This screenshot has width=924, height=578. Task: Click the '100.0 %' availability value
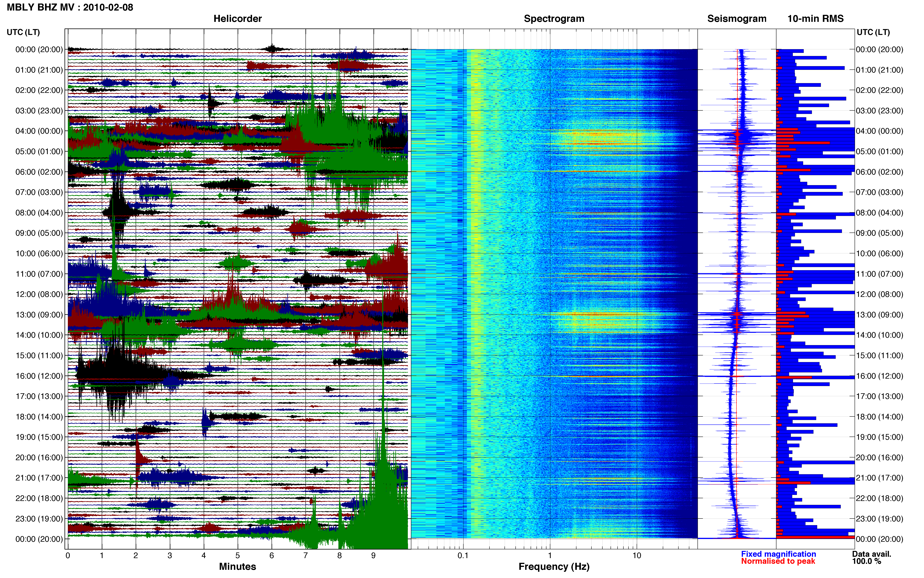pos(867,561)
